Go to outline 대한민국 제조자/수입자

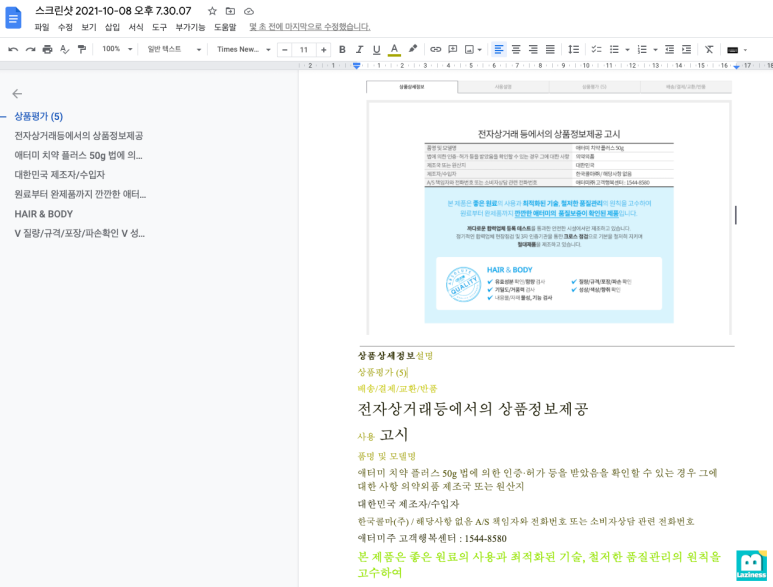(x=59, y=175)
